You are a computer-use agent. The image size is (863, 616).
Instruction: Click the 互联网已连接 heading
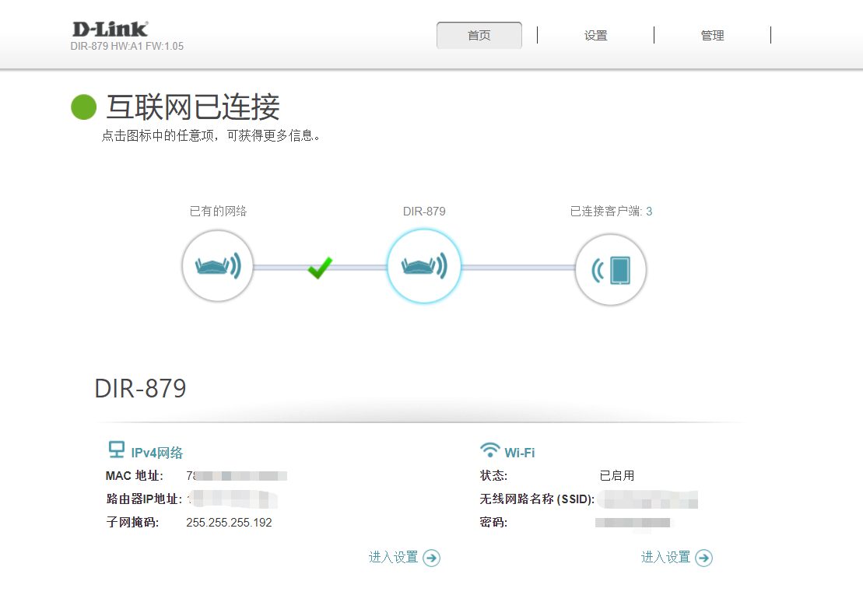pyautogui.click(x=193, y=107)
